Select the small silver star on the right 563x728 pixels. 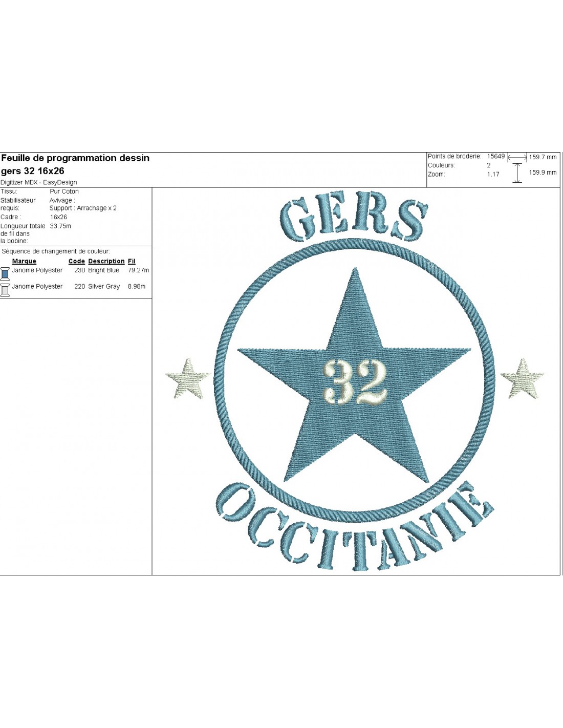click(523, 379)
